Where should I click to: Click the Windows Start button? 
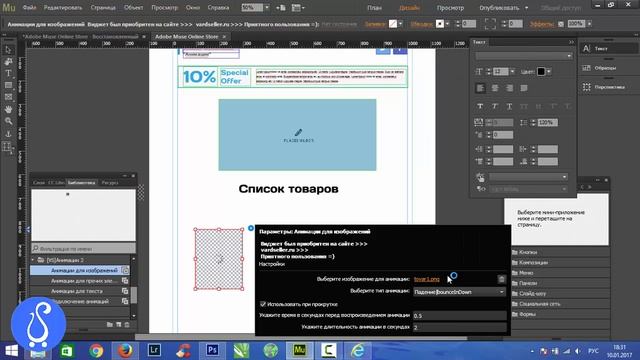[x=11, y=351]
